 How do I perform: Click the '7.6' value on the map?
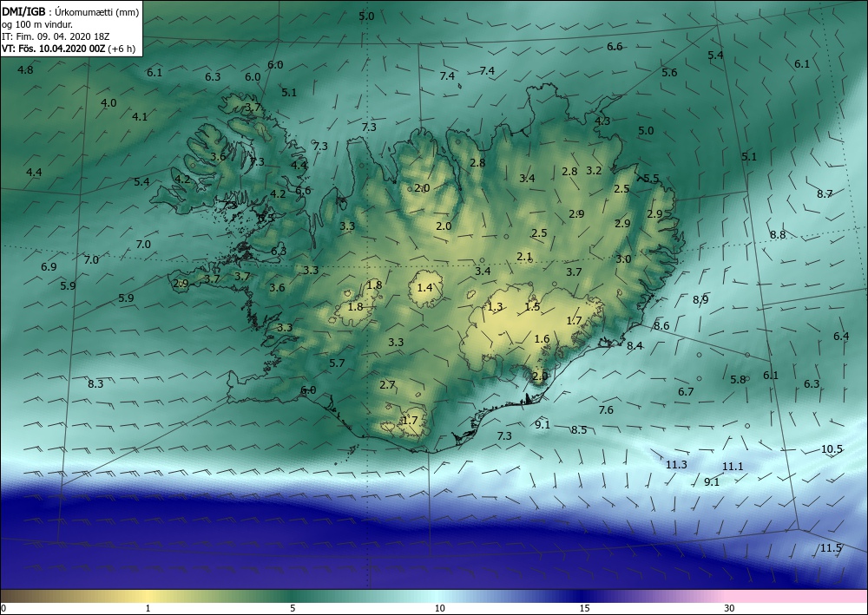[606, 409]
